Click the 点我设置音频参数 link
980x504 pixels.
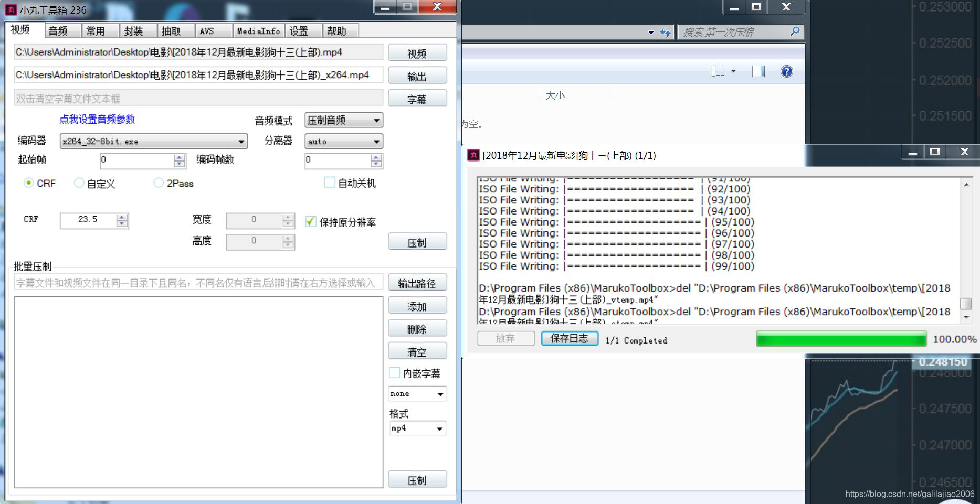point(97,120)
